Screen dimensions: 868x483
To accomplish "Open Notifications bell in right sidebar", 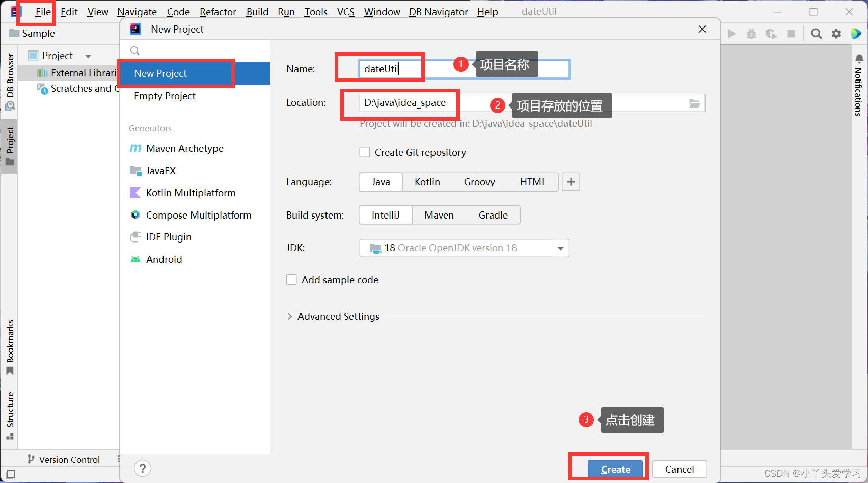I will pyautogui.click(x=859, y=59).
